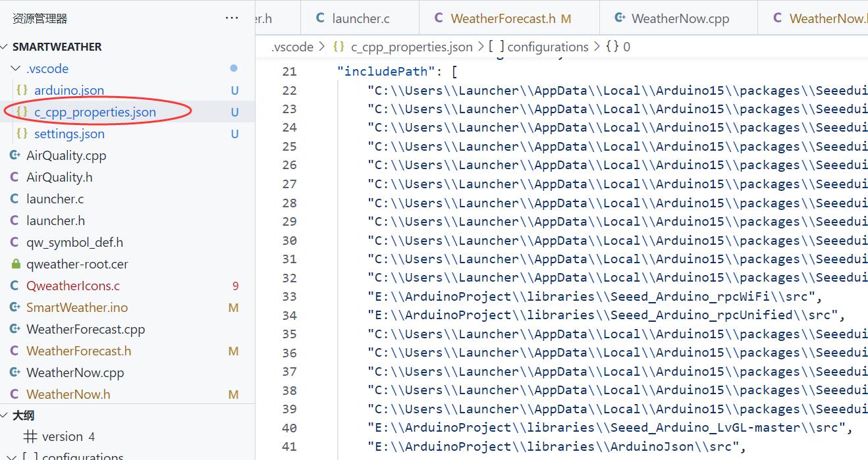Select c_cpp_properties.json in the file tree
The image size is (868, 460).
pos(95,112)
